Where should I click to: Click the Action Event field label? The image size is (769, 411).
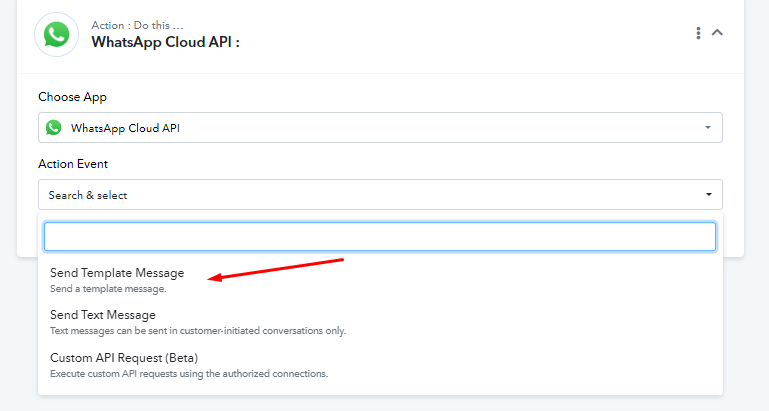(x=73, y=164)
